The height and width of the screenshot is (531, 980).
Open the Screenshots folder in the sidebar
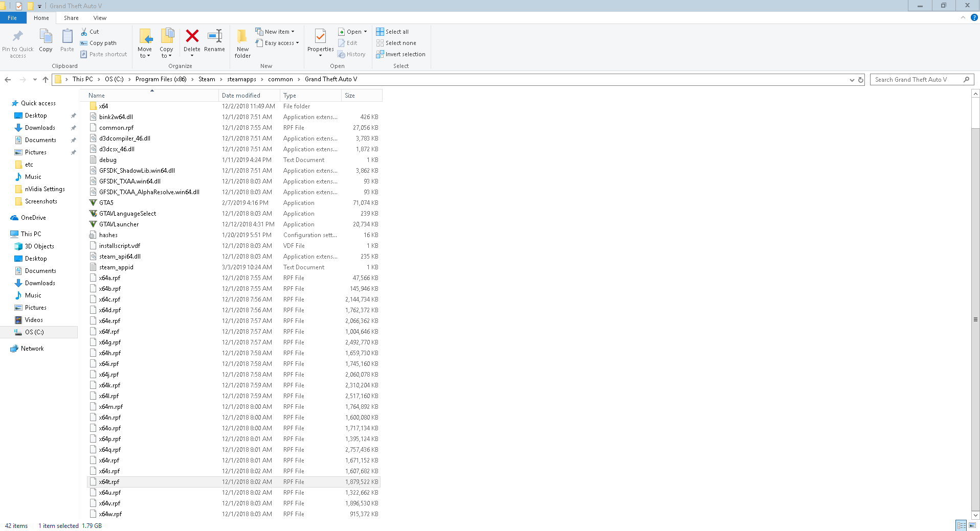pyautogui.click(x=41, y=201)
